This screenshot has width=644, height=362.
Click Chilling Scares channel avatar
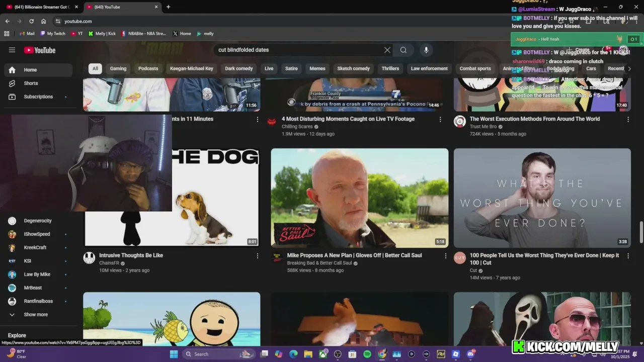[x=272, y=121]
